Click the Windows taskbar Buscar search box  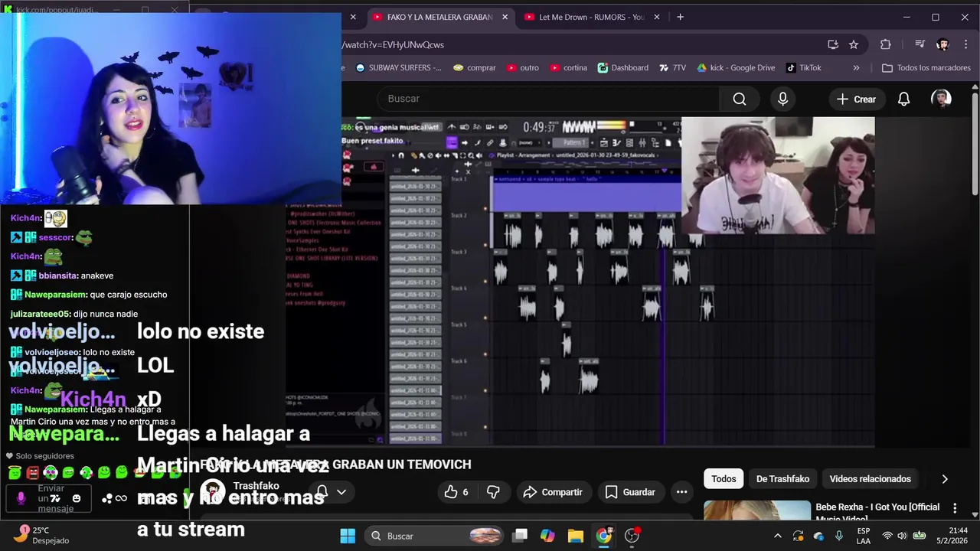pyautogui.click(x=433, y=536)
